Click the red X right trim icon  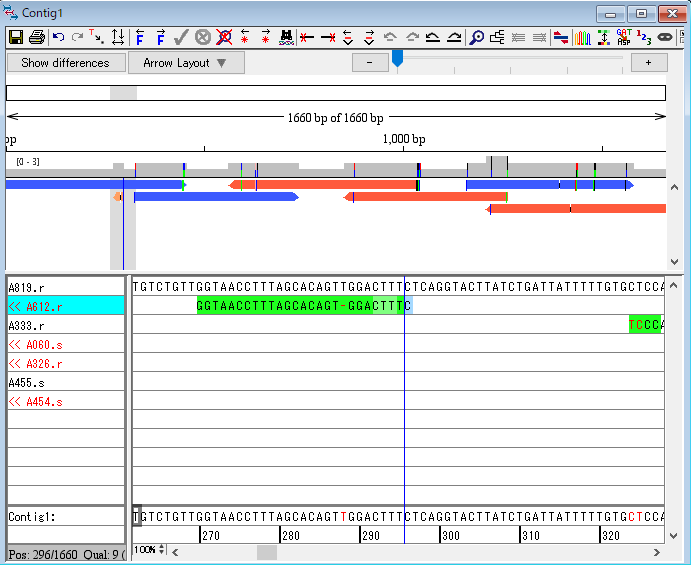(x=328, y=38)
